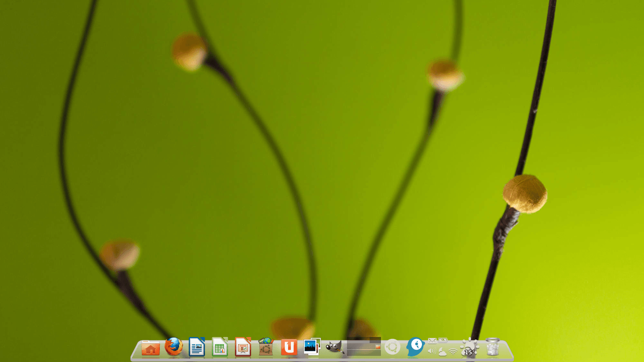Launch Ubuntu One orange U icon

[x=289, y=347]
